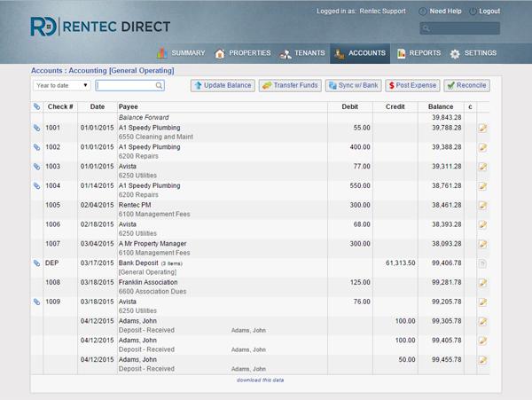Viewport: 532px width, 400px height.
Task: Edit check 1007 transaction
Action: [x=483, y=244]
